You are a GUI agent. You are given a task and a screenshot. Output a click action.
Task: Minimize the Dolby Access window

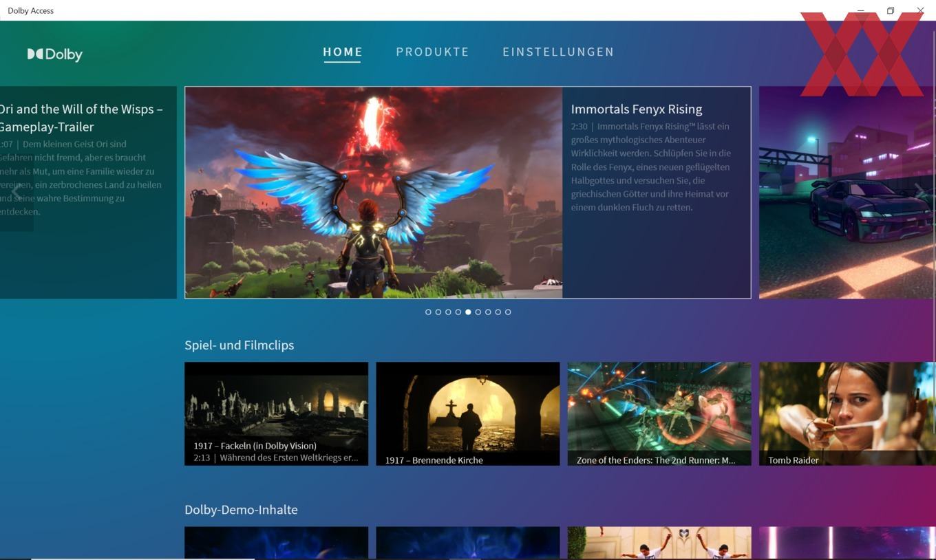coord(860,10)
